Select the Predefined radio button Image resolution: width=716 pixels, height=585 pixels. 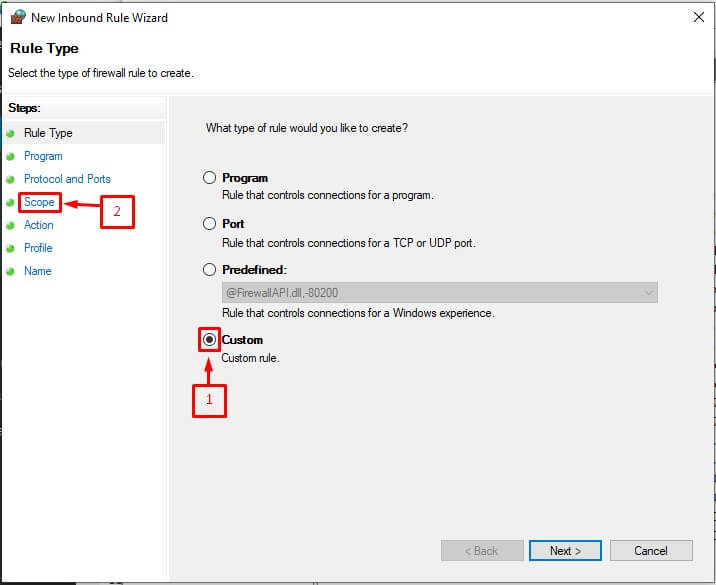point(209,269)
